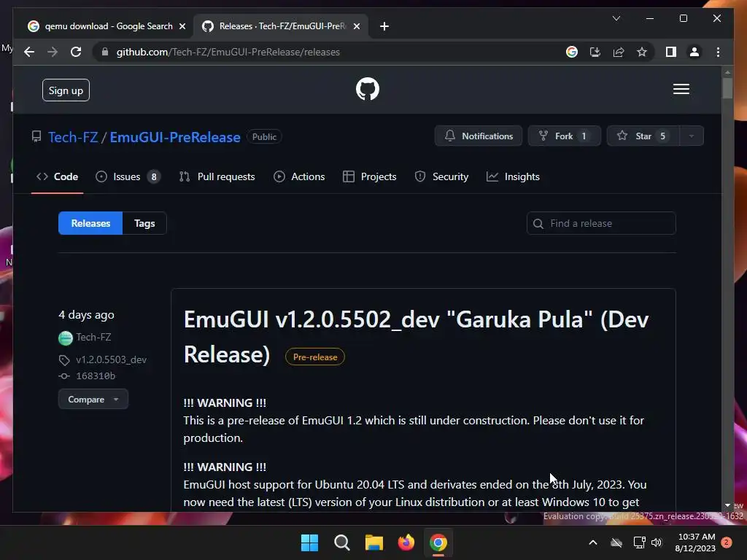Click network status tray icon

click(x=639, y=542)
